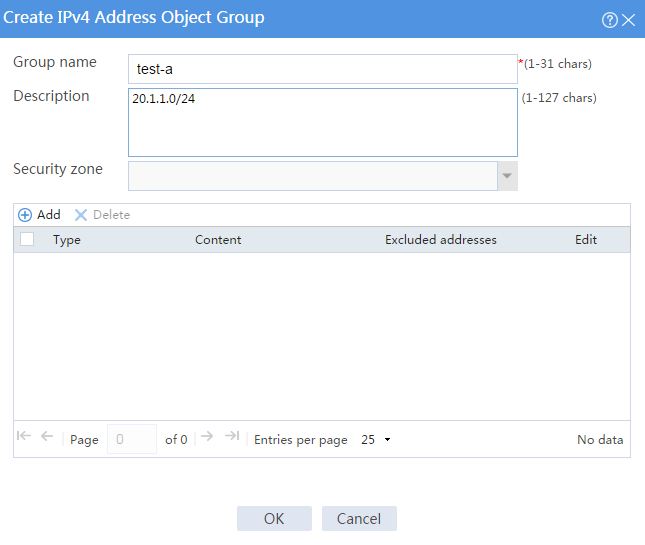Click the Delete X icon
The image size is (645, 545).
pos(81,215)
